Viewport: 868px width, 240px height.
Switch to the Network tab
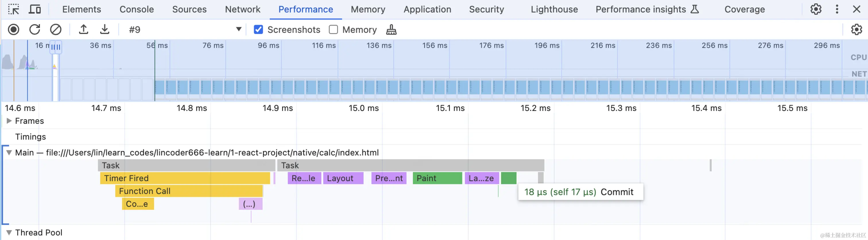(x=243, y=9)
